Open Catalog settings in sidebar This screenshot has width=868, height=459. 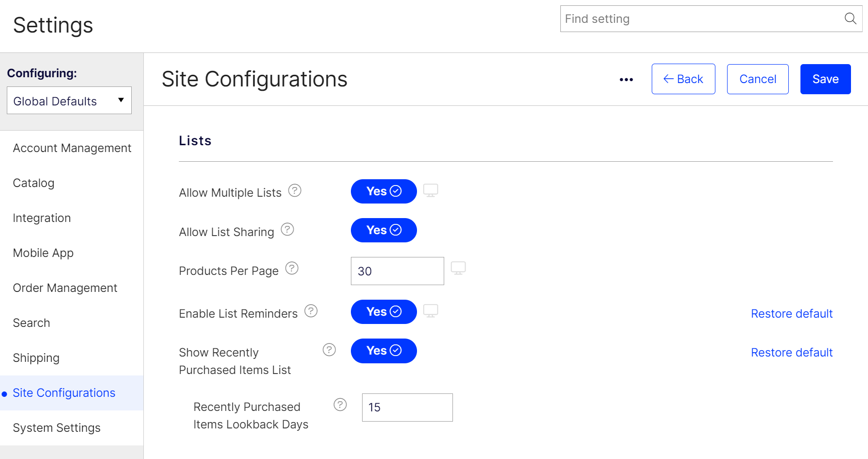tap(34, 183)
